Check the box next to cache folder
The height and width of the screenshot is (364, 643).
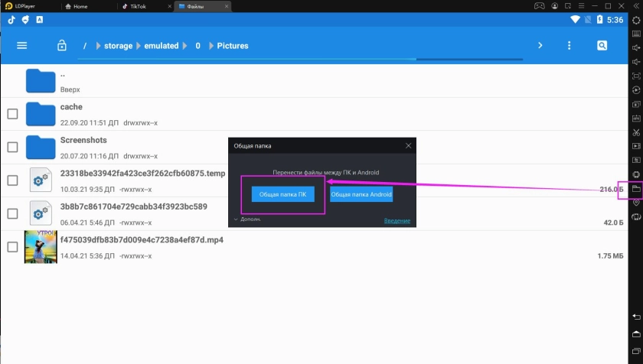click(x=12, y=114)
